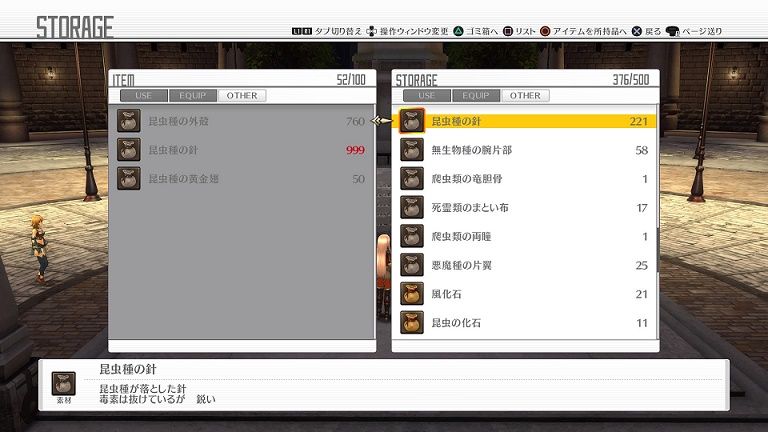Switch to USE tab in Storage panel

(x=427, y=96)
